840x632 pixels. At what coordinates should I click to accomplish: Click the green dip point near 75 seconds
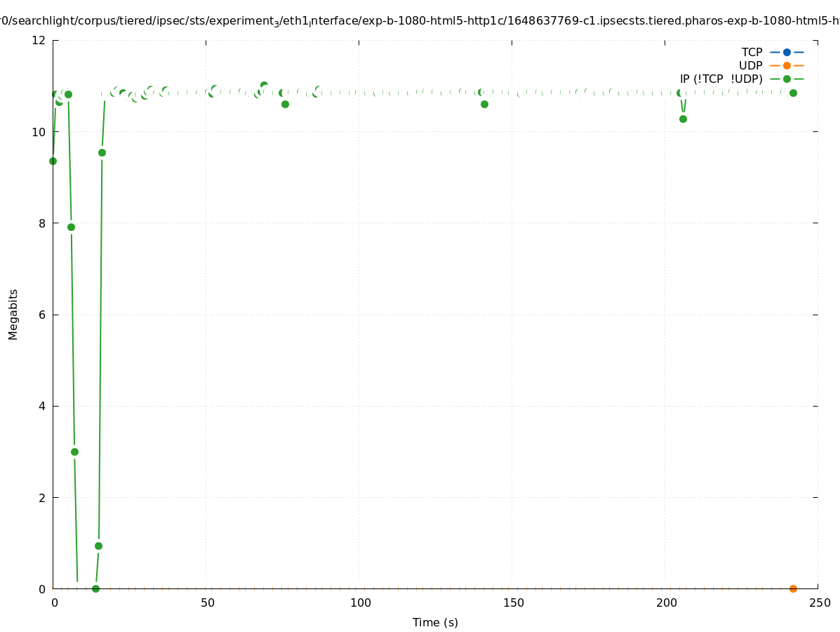(285, 104)
